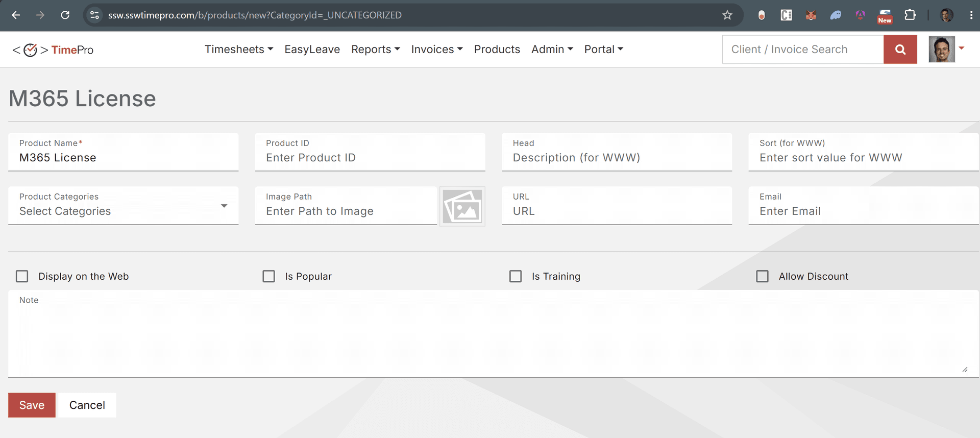Viewport: 980px width, 438px height.
Task: Enable the Is Training checkbox
Action: (x=516, y=276)
